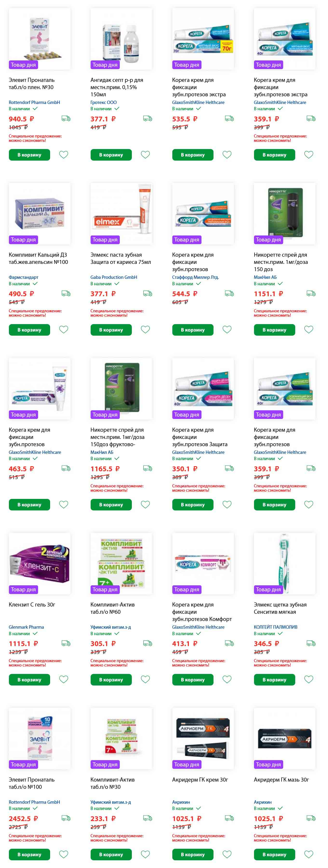Add Компливит Кальций Д3 to cart
Screen dimensions: 328x868
point(29,330)
